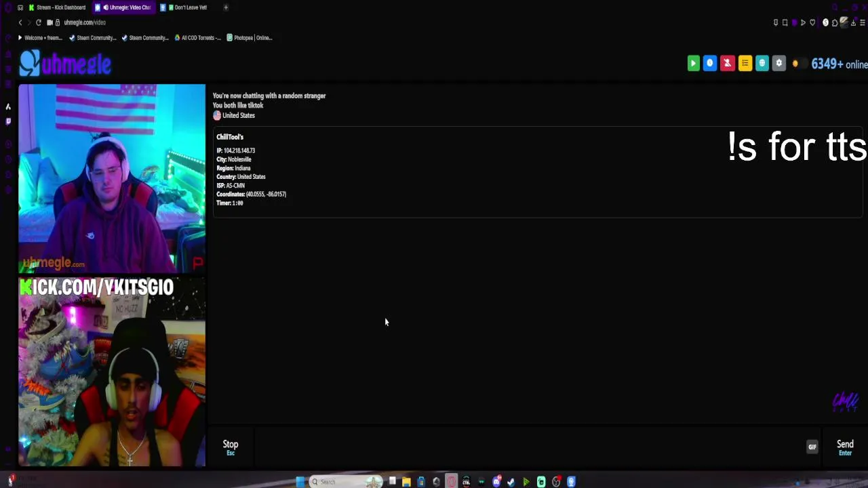
Task: Open the browser easy setup menu icon
Action: (x=862, y=22)
